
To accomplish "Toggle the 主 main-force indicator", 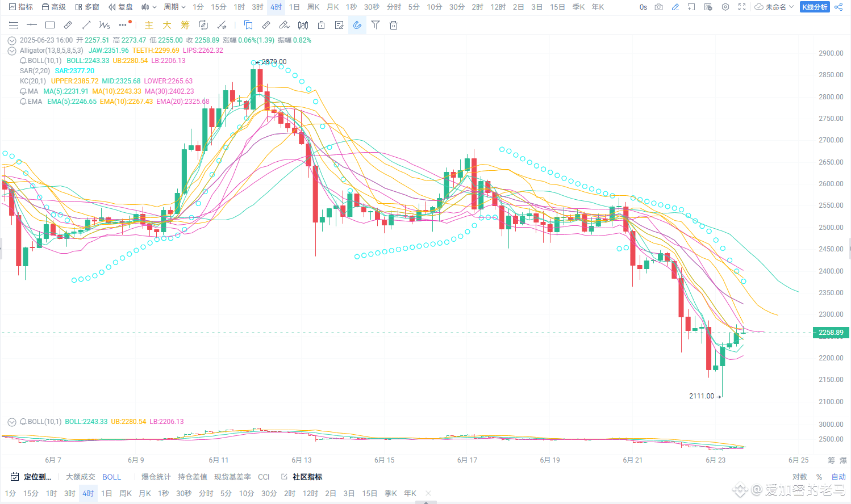I will click(x=149, y=25).
